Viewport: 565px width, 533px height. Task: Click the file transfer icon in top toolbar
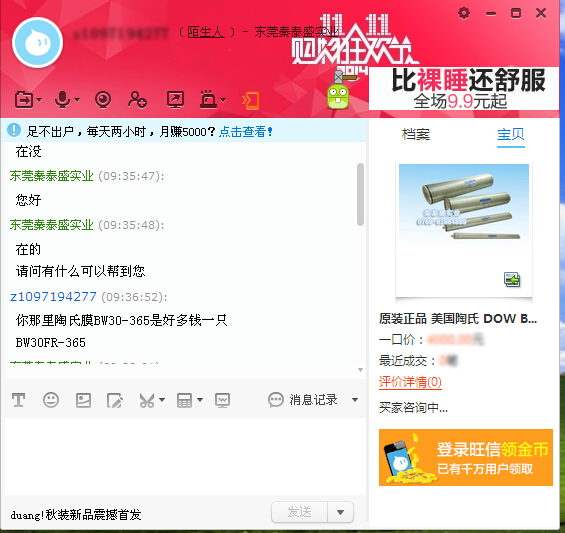tap(24, 99)
